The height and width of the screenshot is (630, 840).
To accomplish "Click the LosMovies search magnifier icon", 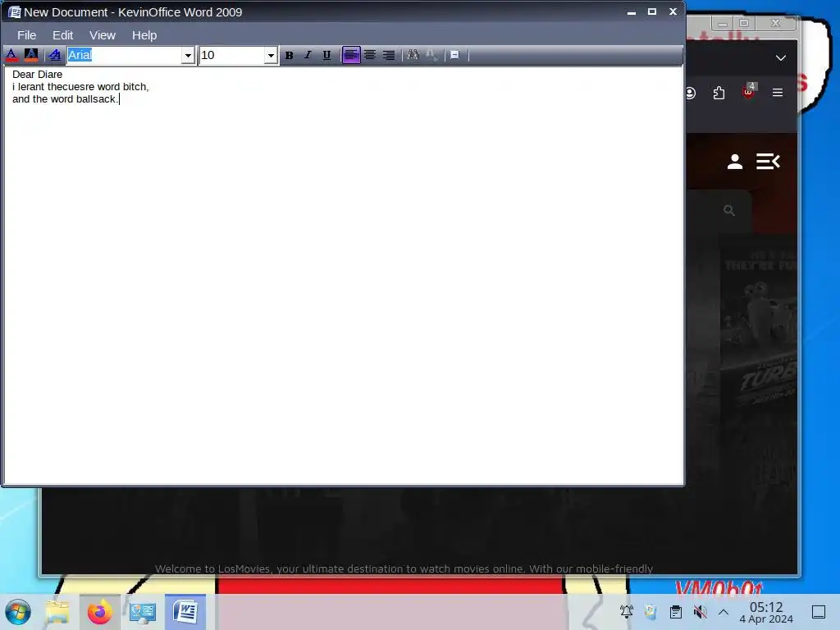I will pos(728,211).
